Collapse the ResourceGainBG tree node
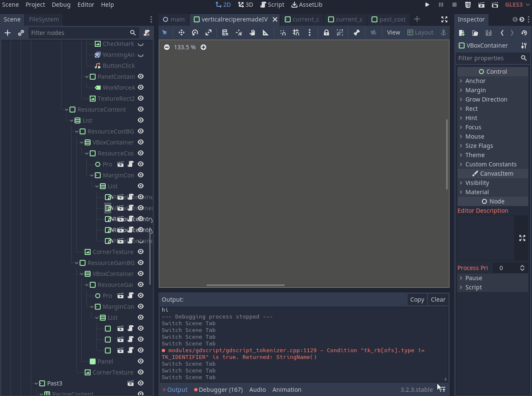Viewport: 532px width, 396px height. point(77,263)
